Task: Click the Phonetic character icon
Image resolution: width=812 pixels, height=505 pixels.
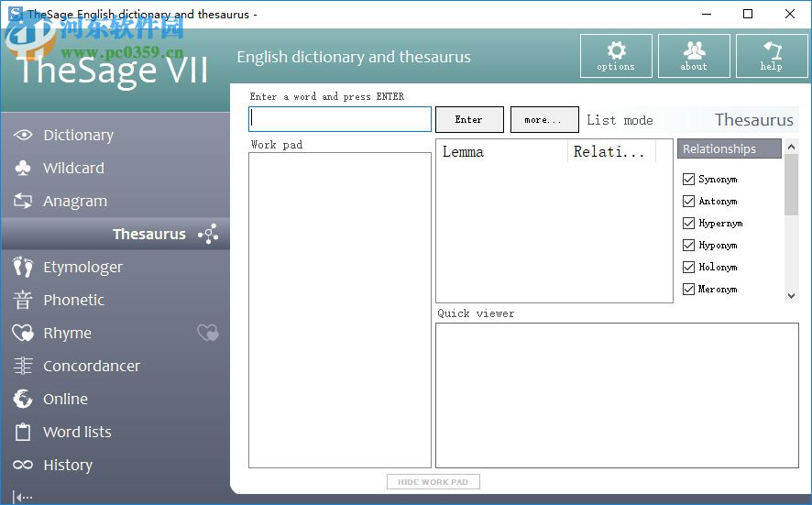Action: coord(23,300)
